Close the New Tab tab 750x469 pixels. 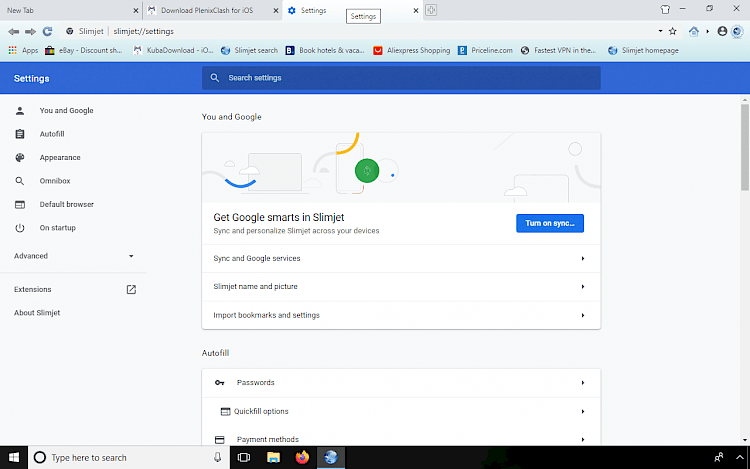pos(135,11)
